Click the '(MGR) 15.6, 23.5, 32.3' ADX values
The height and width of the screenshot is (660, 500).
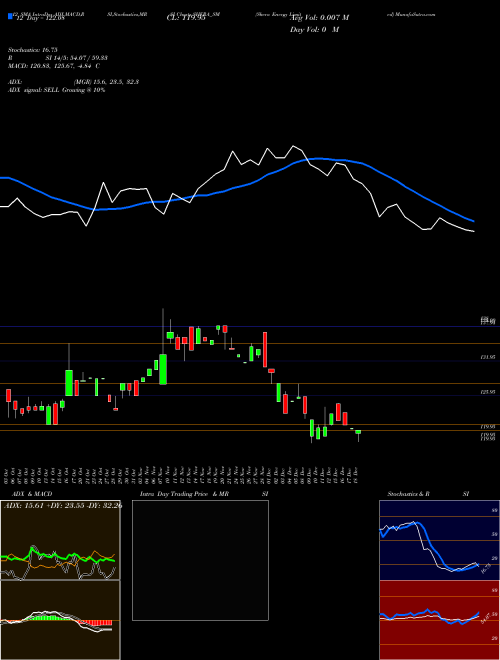(106, 82)
